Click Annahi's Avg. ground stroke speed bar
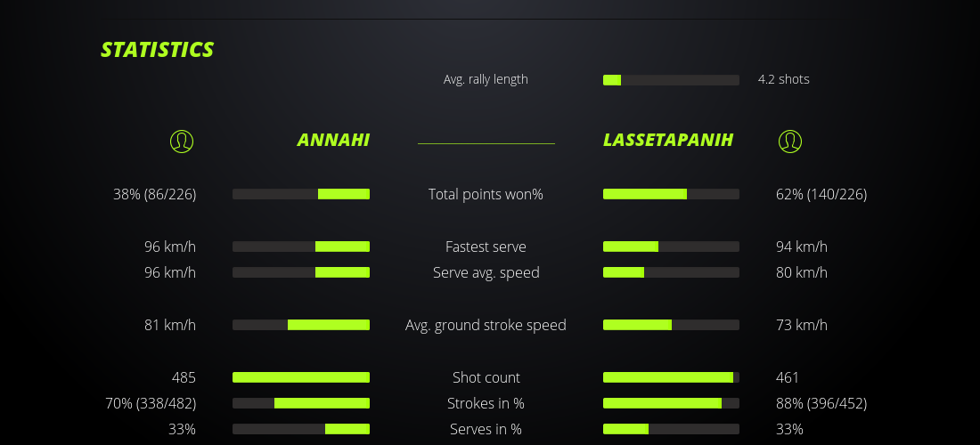 pyautogui.click(x=301, y=325)
